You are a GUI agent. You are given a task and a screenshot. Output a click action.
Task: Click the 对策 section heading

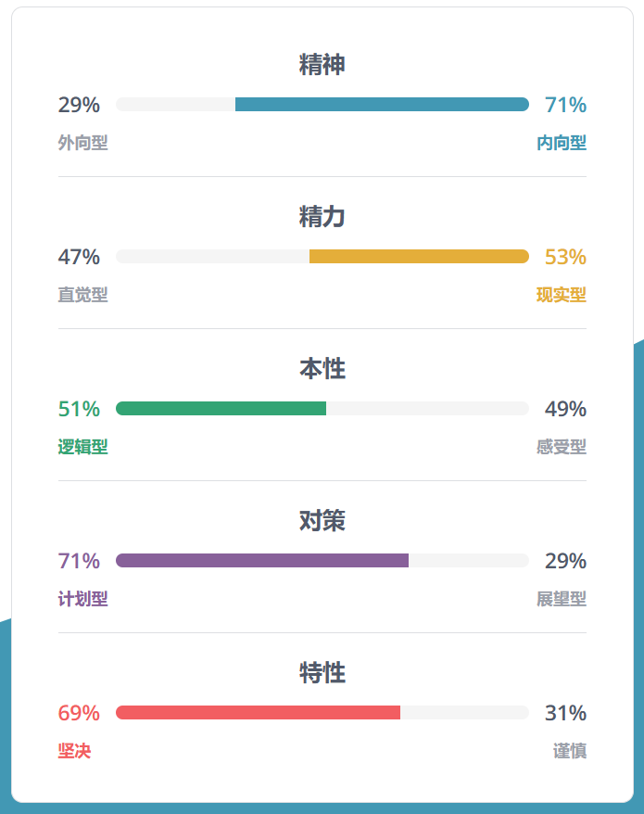(322, 521)
